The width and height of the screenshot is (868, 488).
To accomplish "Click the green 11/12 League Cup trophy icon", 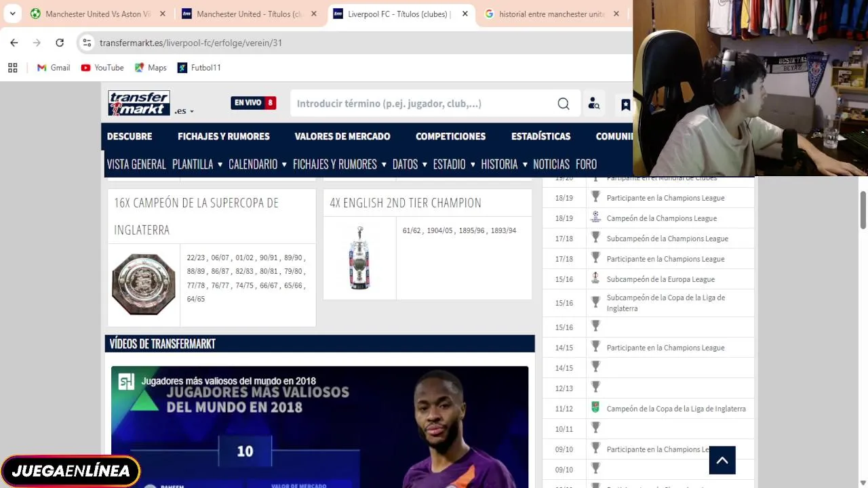I will tap(595, 408).
